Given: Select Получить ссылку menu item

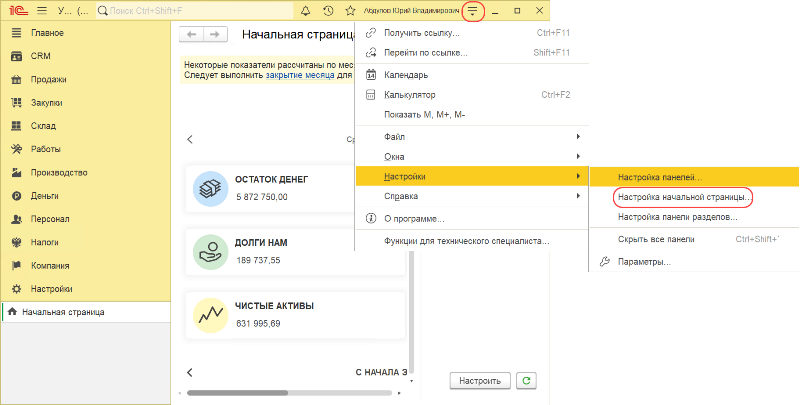Looking at the screenshot, I should [x=472, y=33].
